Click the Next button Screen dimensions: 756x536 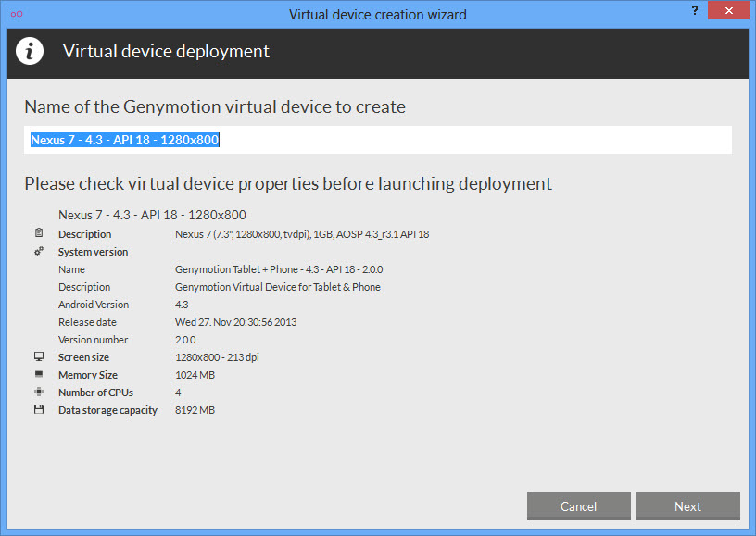[x=687, y=506]
